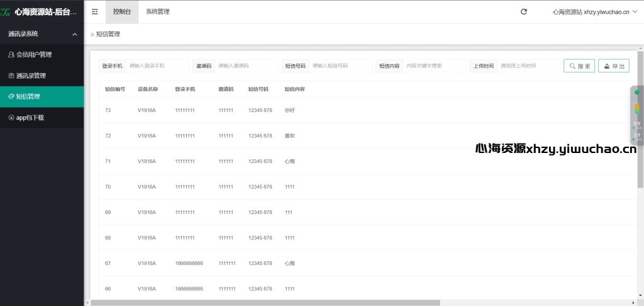The width and height of the screenshot is (644, 306).
Task: Click the horizontal scrollbar thumb
Action: [x=265, y=303]
